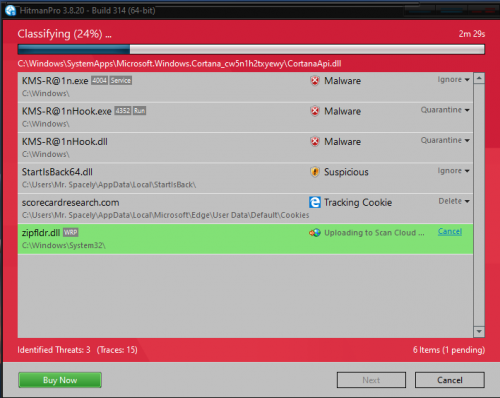Select the KMS-R@1nHook.exe file name
500x398 pixels.
point(67,111)
